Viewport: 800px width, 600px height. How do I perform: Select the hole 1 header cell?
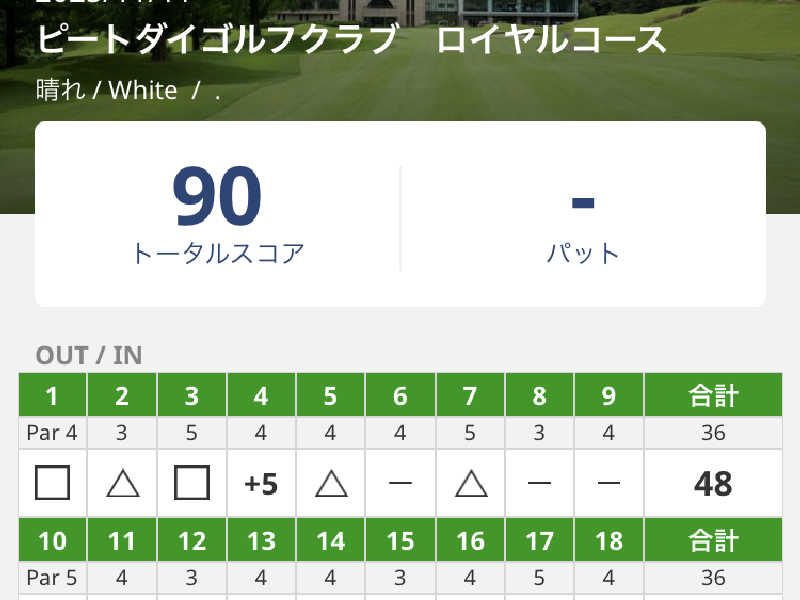(x=52, y=396)
